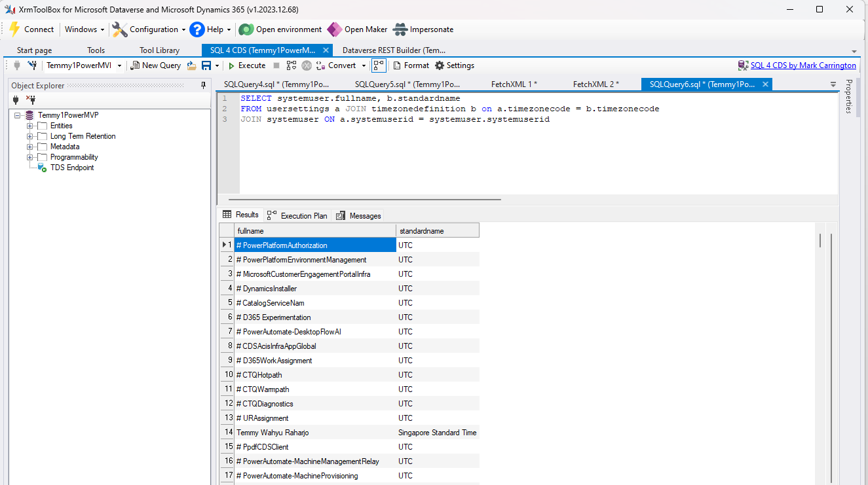Sort by the standardname column header

tap(438, 230)
